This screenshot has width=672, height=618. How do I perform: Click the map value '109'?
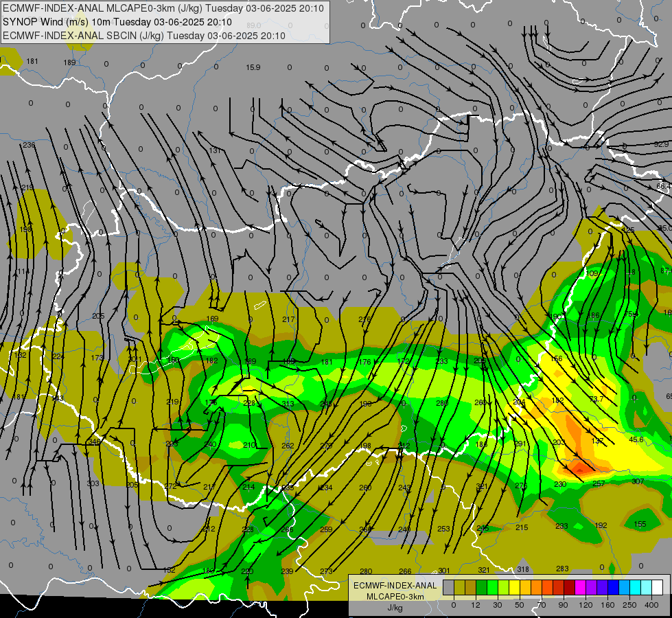[x=592, y=273]
